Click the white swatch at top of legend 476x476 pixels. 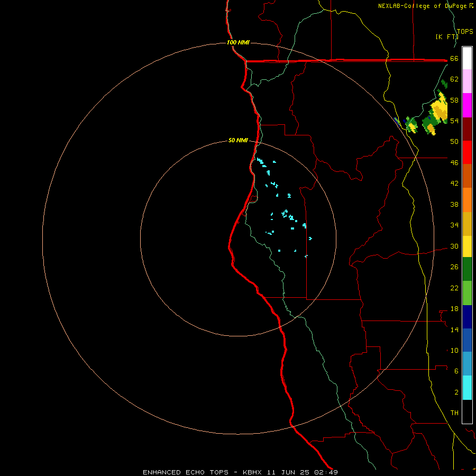click(467, 58)
